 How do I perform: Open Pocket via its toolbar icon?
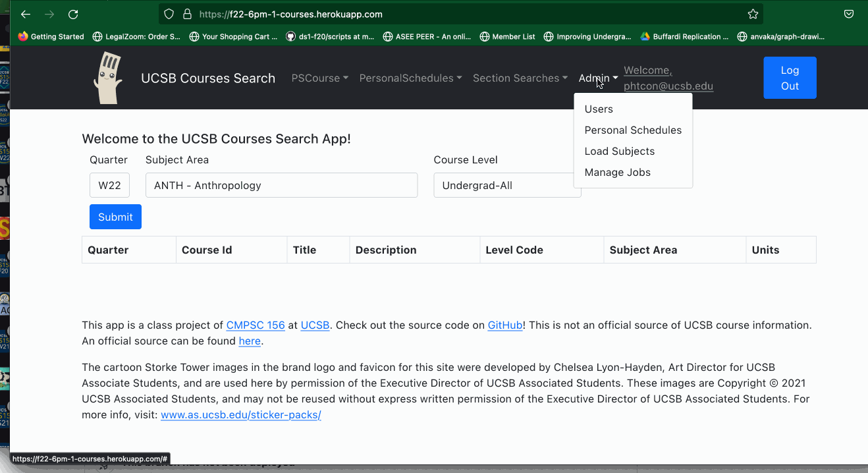(849, 13)
